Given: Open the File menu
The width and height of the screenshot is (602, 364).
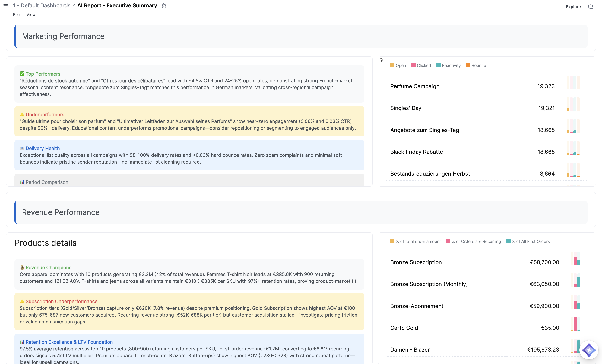Looking at the screenshot, I should click(x=16, y=14).
